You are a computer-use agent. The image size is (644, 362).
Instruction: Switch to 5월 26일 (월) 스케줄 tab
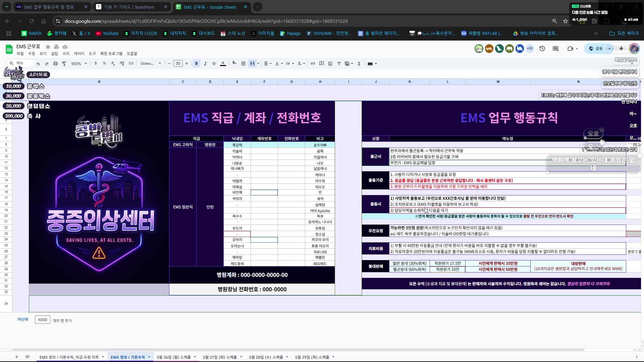tap(174, 357)
